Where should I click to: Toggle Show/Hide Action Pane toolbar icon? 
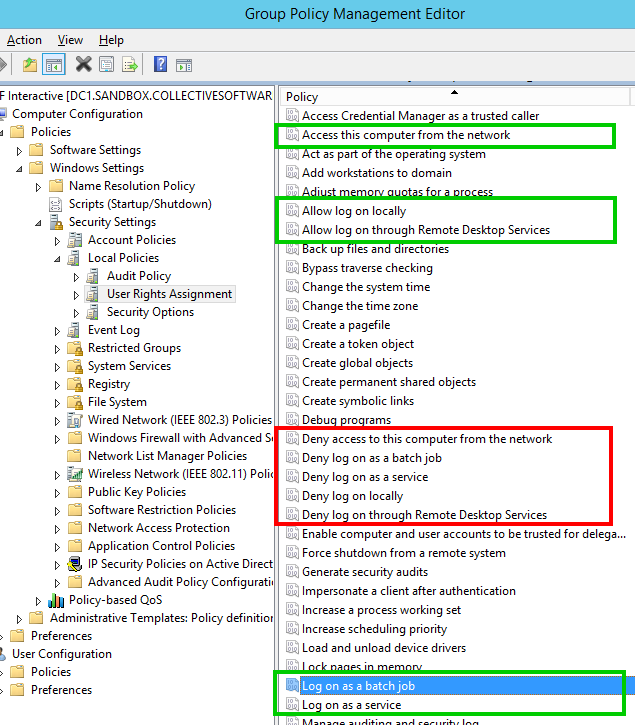[183, 65]
